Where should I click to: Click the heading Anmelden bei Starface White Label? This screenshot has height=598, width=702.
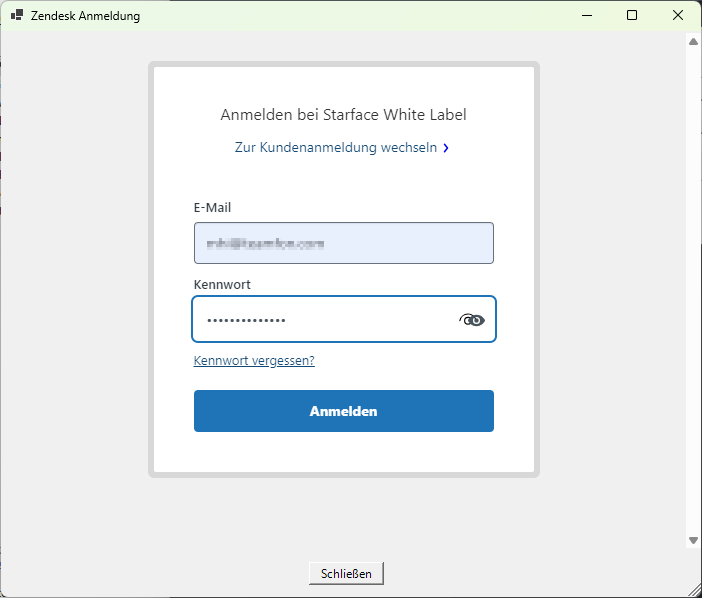[x=343, y=115]
